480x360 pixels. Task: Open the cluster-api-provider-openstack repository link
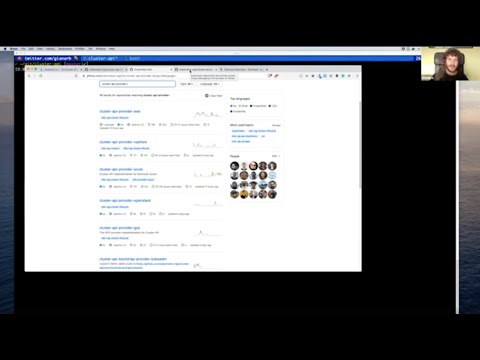[x=125, y=201]
